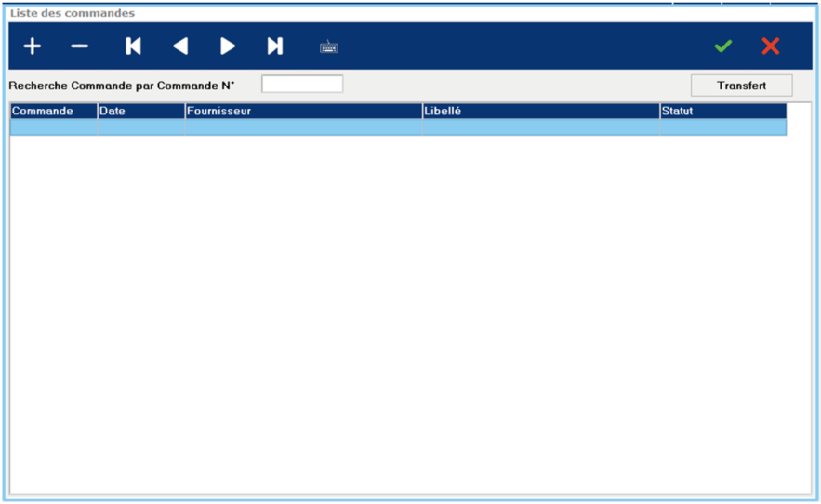The image size is (821, 504).
Task: Confirm with the green checkmark icon
Action: pos(722,46)
